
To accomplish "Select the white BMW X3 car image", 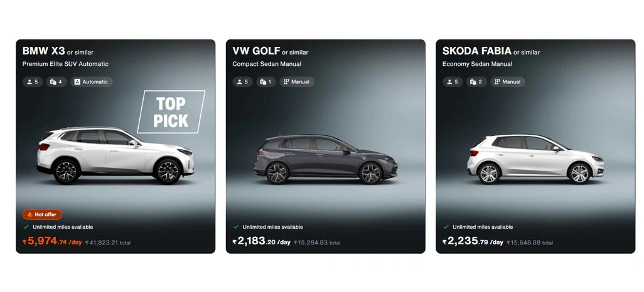I will [115, 155].
